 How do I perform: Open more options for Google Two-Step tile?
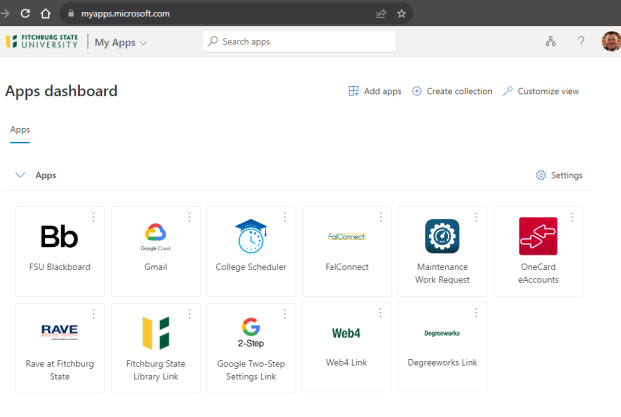point(285,314)
